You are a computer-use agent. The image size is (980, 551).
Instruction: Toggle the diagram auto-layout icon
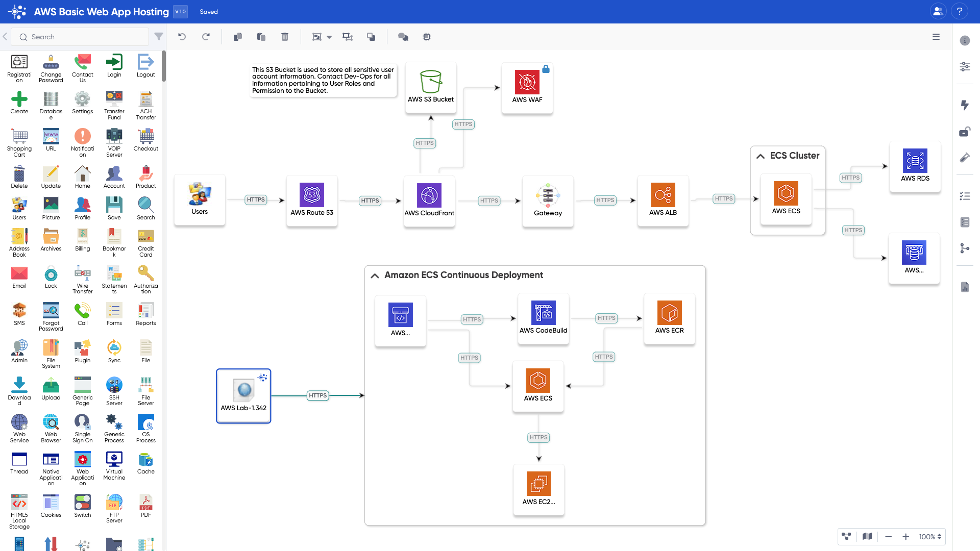pyautogui.click(x=846, y=537)
